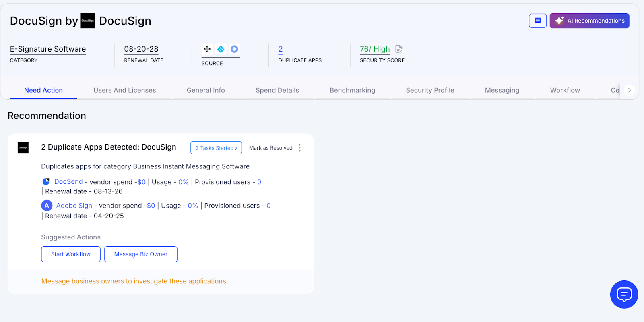The height and width of the screenshot is (322, 644).
Task: Open the Messaging tab
Action: pyautogui.click(x=502, y=90)
